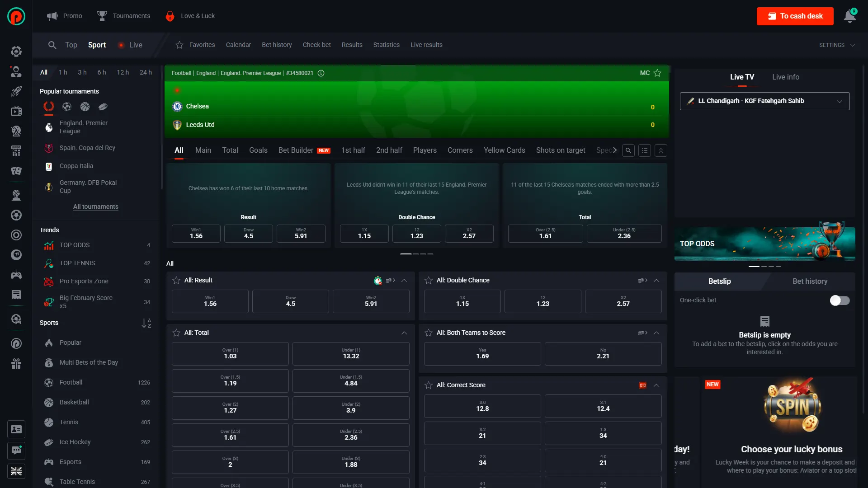Open the All tournaments link

click(x=96, y=207)
